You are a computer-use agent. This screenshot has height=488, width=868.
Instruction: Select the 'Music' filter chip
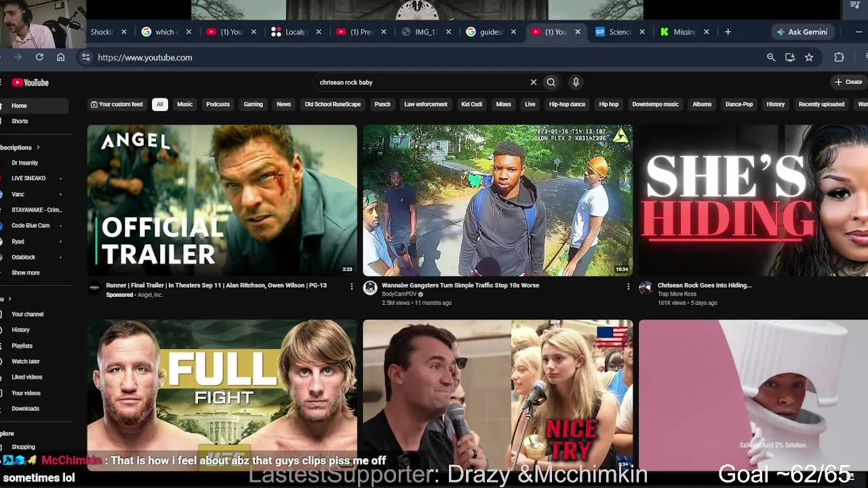184,104
